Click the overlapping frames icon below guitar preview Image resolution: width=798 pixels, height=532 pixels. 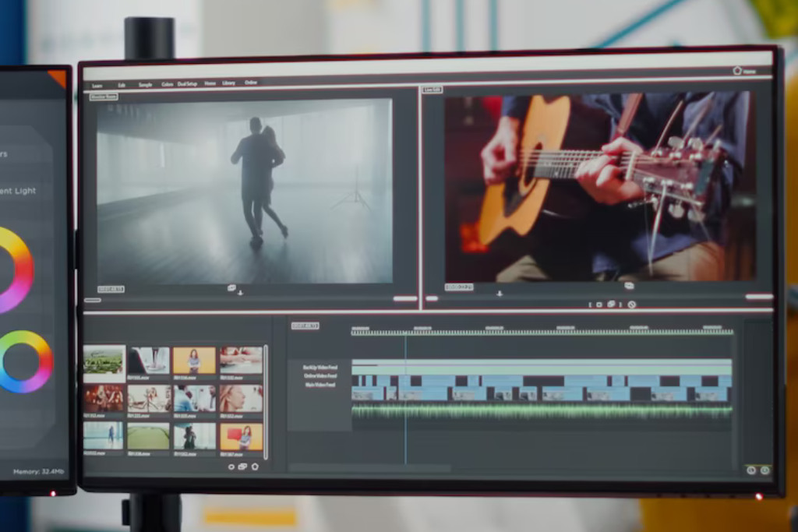pos(611,304)
